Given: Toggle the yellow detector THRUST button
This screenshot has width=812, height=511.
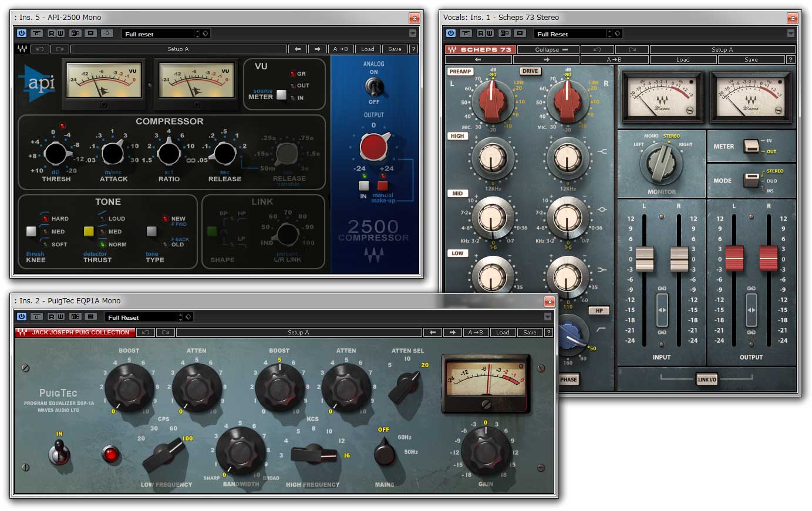Looking at the screenshot, I should [x=89, y=231].
